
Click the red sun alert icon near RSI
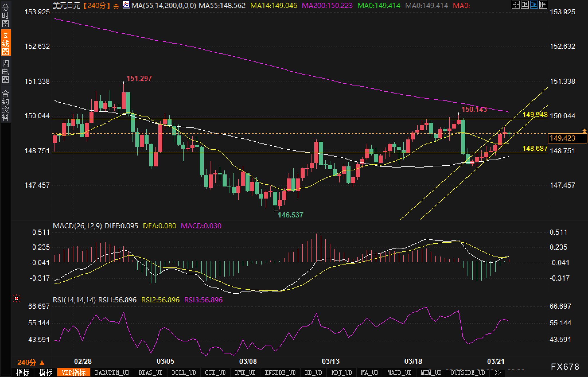(x=17, y=299)
